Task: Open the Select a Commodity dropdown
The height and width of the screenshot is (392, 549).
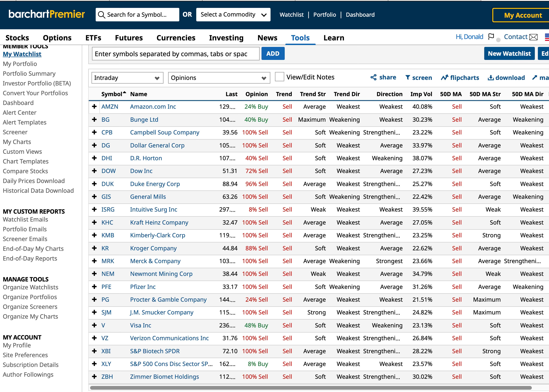Action: pos(233,15)
